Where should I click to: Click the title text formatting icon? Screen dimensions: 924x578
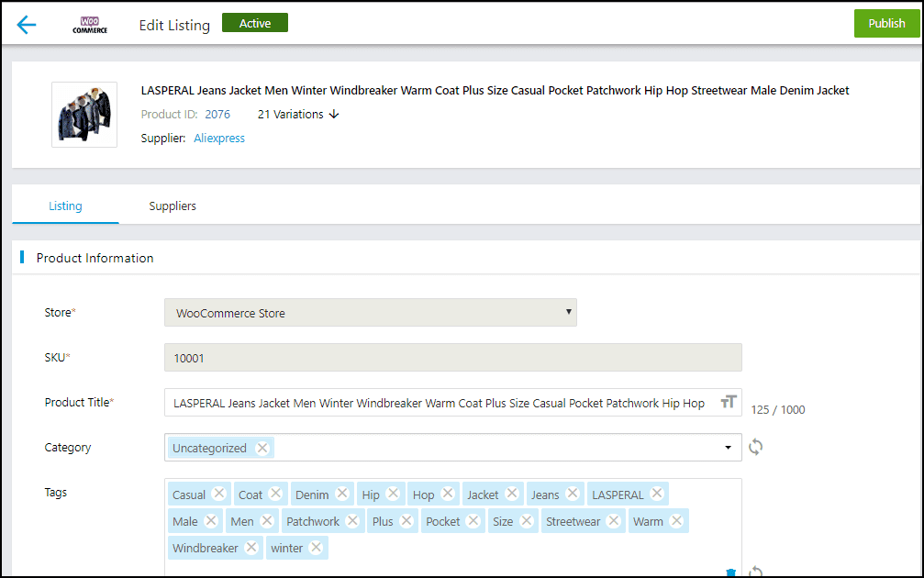[729, 402]
